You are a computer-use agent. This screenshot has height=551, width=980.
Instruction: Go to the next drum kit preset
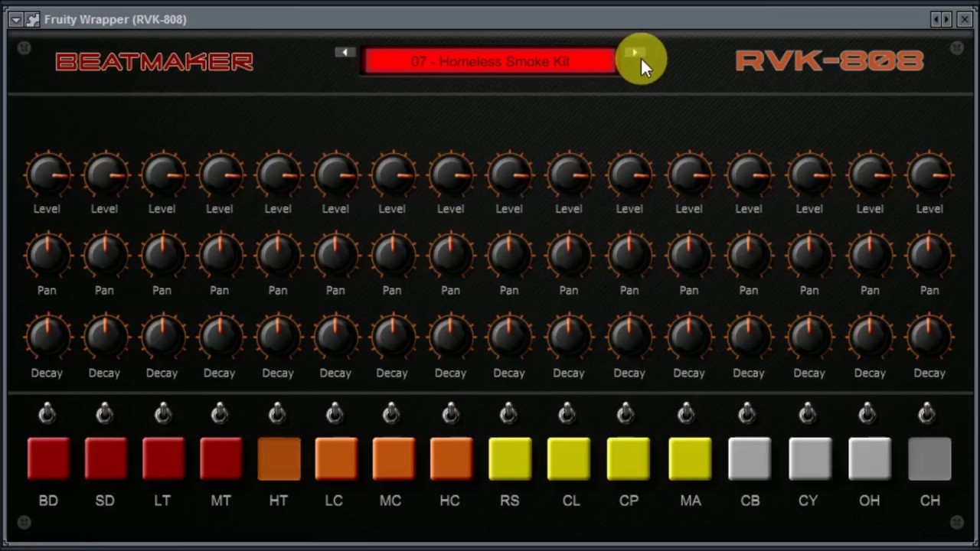(x=634, y=53)
